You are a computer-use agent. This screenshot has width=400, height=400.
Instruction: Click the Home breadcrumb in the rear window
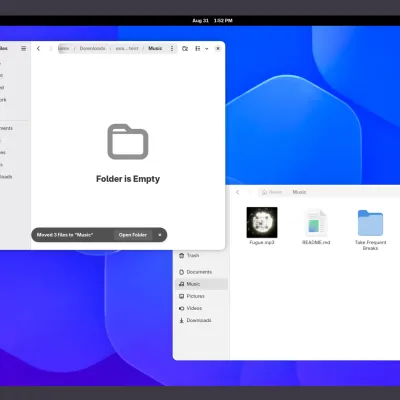pyautogui.click(x=272, y=192)
